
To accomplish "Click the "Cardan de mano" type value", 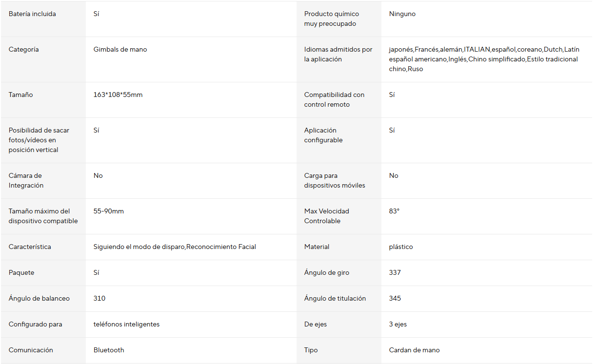I will click(x=414, y=350).
